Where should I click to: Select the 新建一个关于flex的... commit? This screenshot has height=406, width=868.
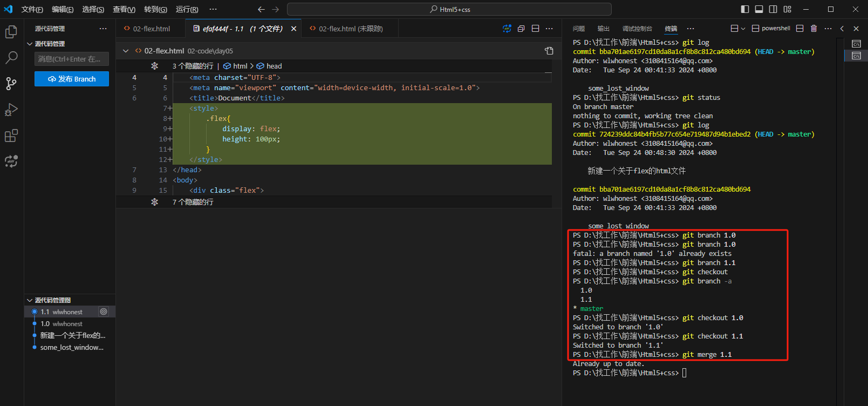click(70, 335)
